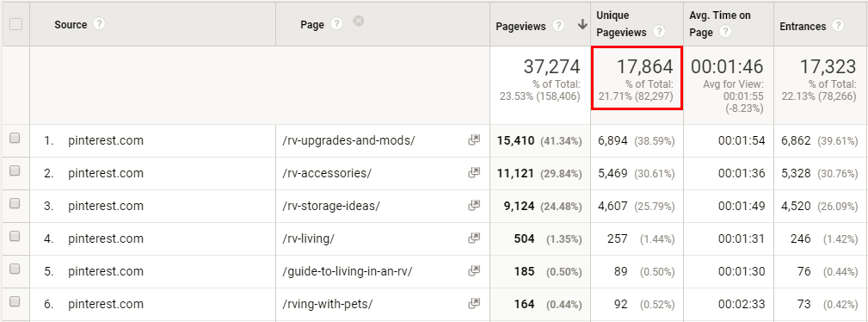Viewport: 868px width, 322px height.
Task: Open the /rv-living/ page link
Action: (x=308, y=238)
